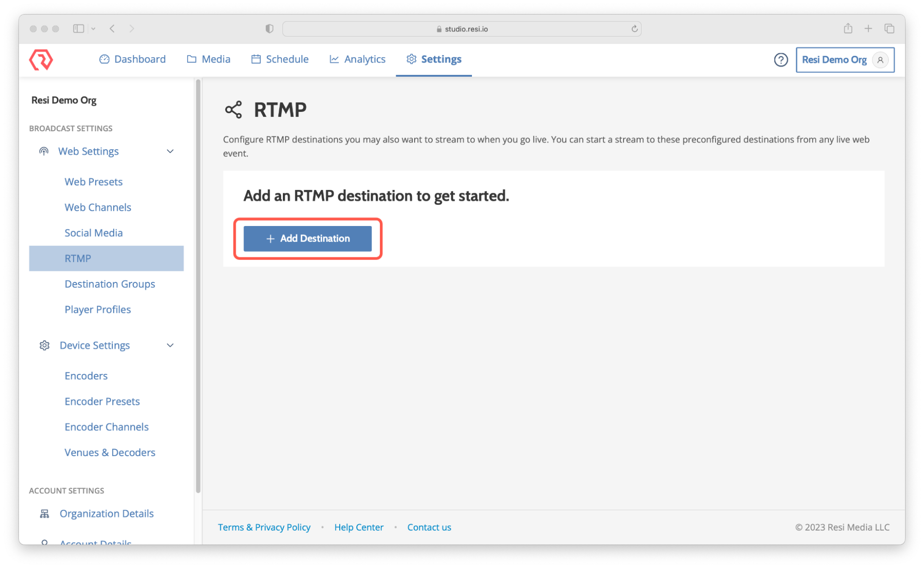Click the Organization Details icon
This screenshot has width=924, height=568.
[44, 513]
